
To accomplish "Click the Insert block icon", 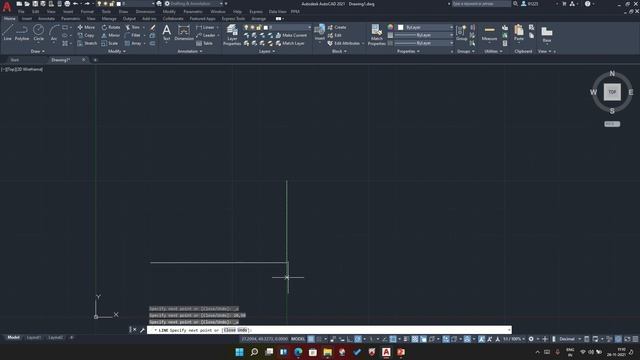I will pos(320,32).
